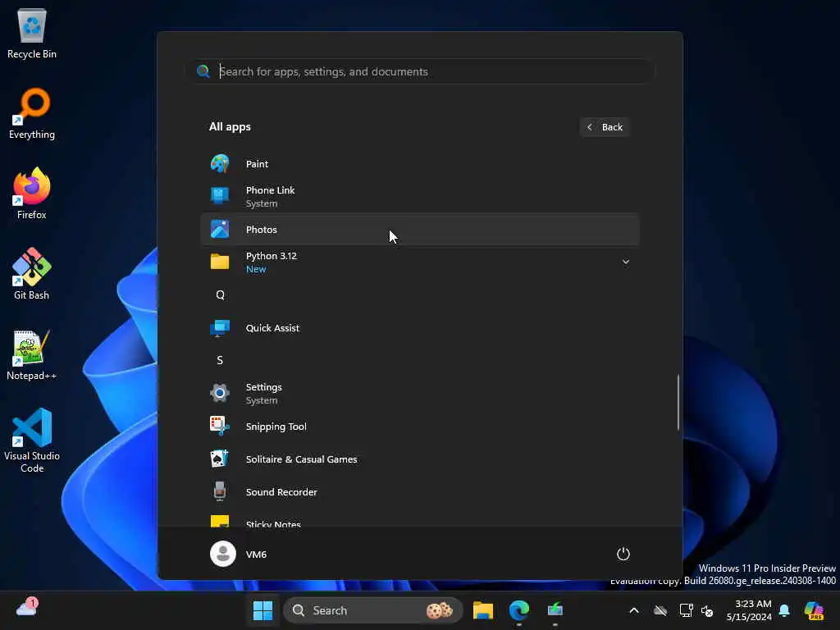Launch the Sound Recorder icon

220,492
